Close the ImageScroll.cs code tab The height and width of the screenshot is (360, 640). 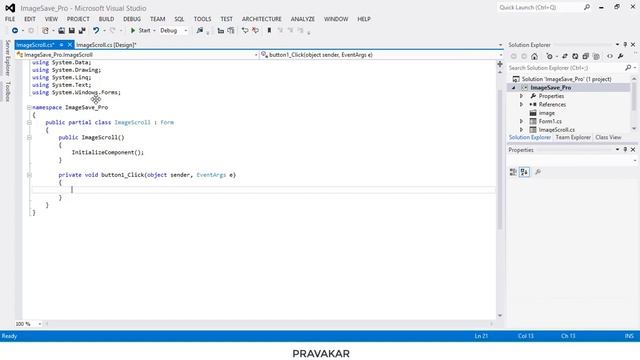click(70, 45)
